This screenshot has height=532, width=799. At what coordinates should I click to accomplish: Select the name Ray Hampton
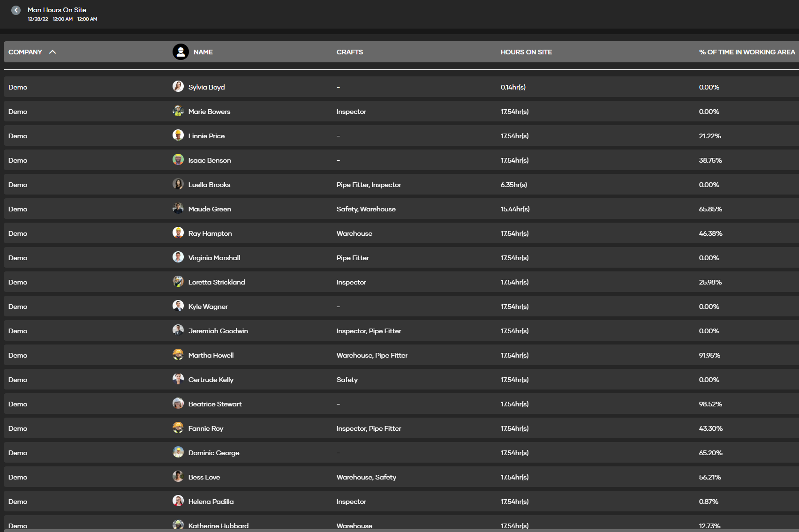pos(210,233)
